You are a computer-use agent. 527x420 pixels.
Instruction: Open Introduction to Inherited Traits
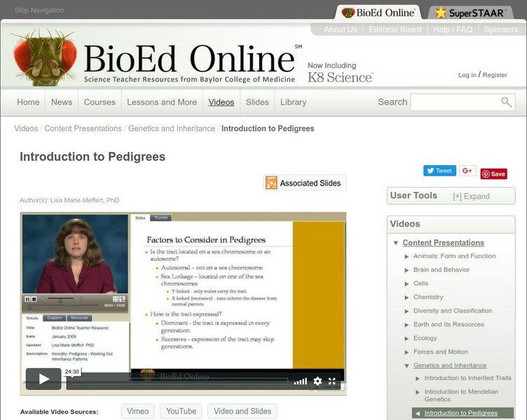(468, 378)
